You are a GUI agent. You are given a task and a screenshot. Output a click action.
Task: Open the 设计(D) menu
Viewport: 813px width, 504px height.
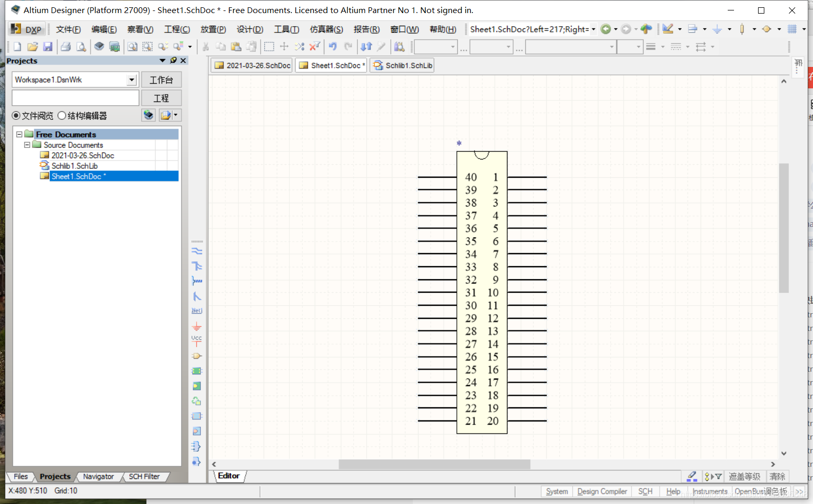(x=250, y=29)
